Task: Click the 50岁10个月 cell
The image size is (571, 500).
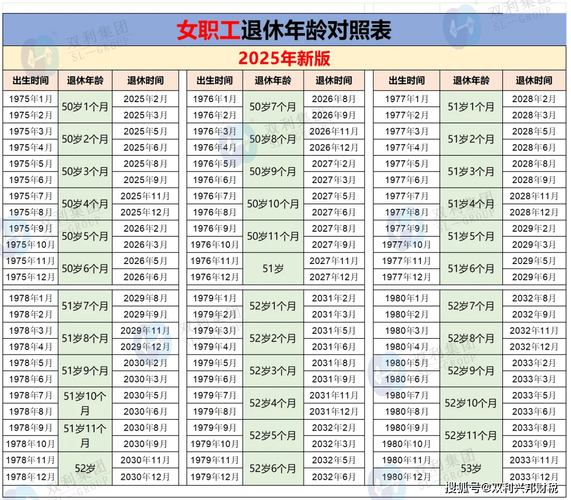Action: point(273,204)
